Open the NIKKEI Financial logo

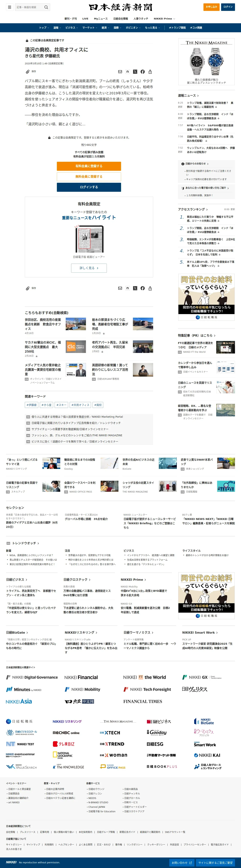(x=81, y=677)
